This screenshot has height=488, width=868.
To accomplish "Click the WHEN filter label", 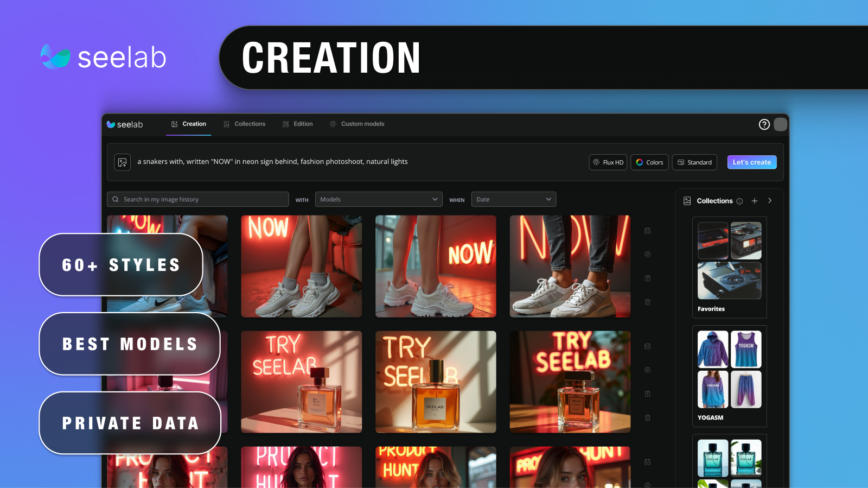I will tap(457, 200).
